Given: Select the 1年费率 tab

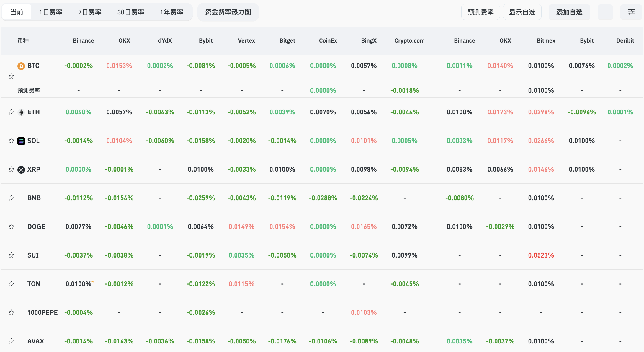Looking at the screenshot, I should (x=172, y=12).
